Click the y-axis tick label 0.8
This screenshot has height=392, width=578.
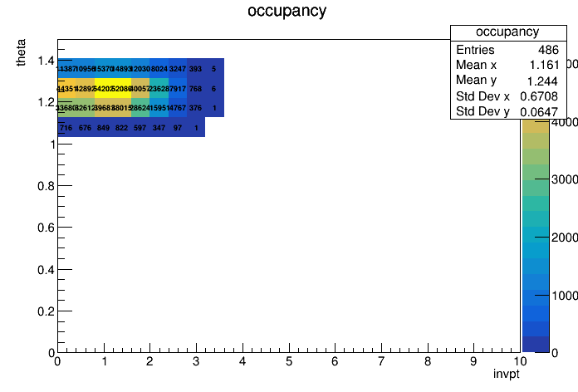click(46, 186)
